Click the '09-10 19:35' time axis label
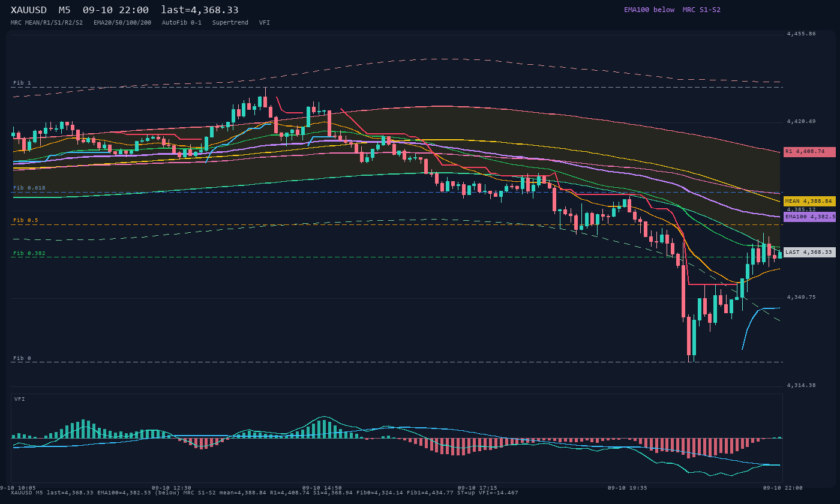This screenshot has height=504, width=840. pos(628,488)
